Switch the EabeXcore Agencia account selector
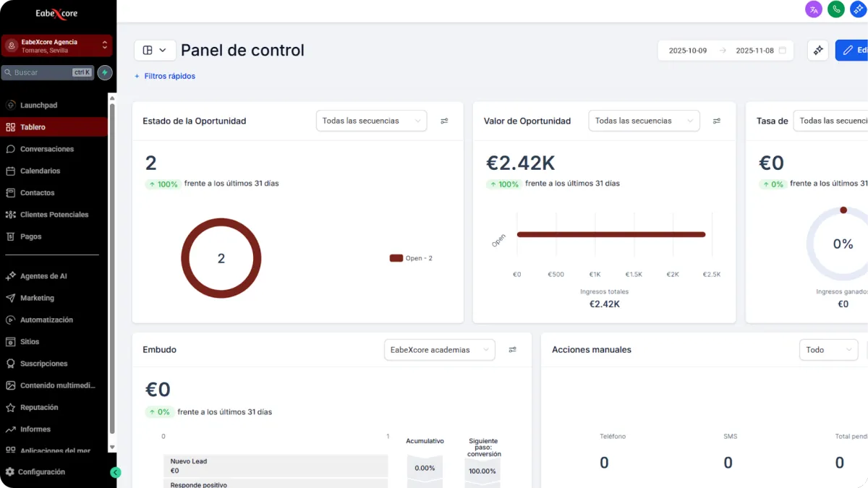The height and width of the screenshot is (488, 868). (56, 46)
